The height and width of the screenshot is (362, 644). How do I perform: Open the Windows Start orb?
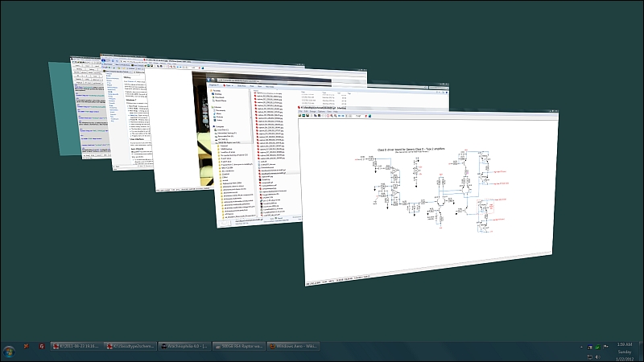pos(9,352)
